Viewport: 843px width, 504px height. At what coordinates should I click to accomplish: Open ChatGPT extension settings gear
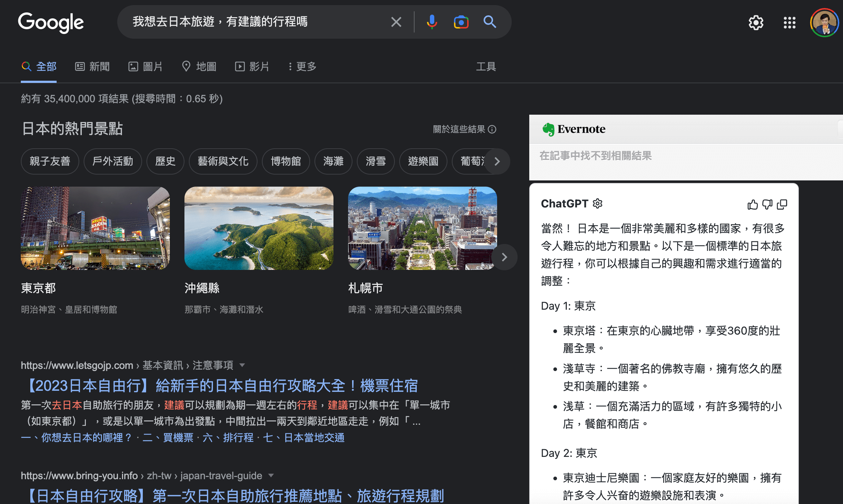point(598,203)
